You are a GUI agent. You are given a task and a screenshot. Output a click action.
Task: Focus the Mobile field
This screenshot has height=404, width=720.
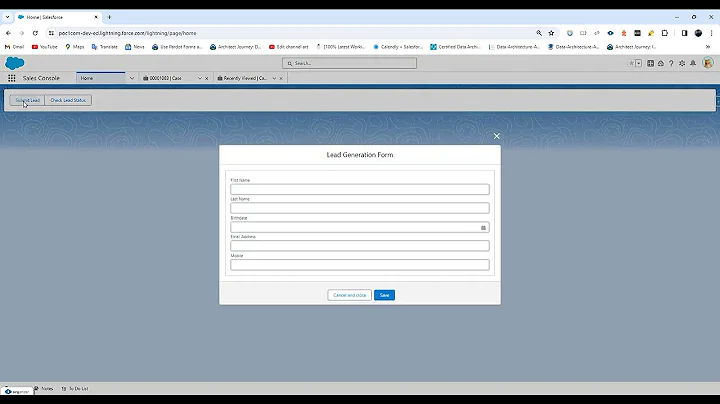coord(360,265)
